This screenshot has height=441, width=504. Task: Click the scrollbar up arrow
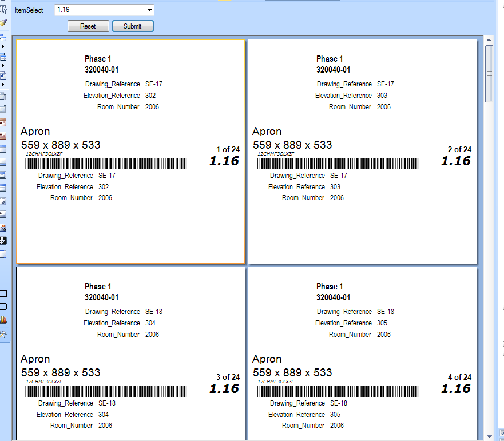[x=489, y=40]
